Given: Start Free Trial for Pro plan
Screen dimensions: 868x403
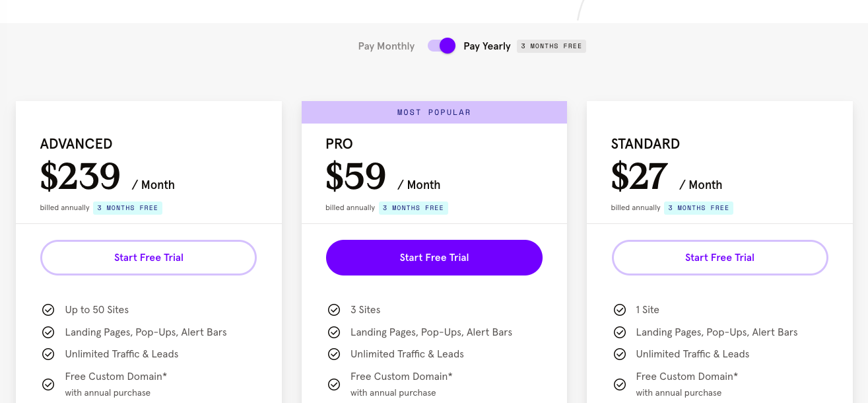Looking at the screenshot, I should click(x=434, y=258).
